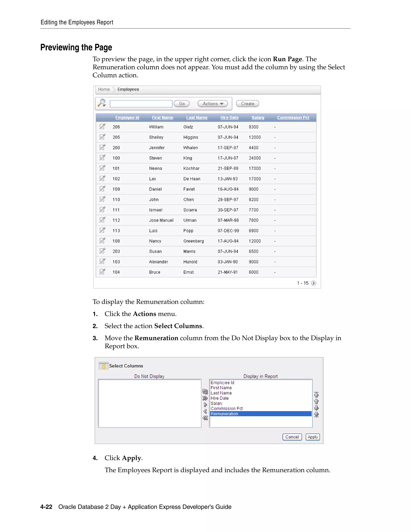Sort by Employee Id column header
Viewport: 411px width, 532px height.
(127, 118)
